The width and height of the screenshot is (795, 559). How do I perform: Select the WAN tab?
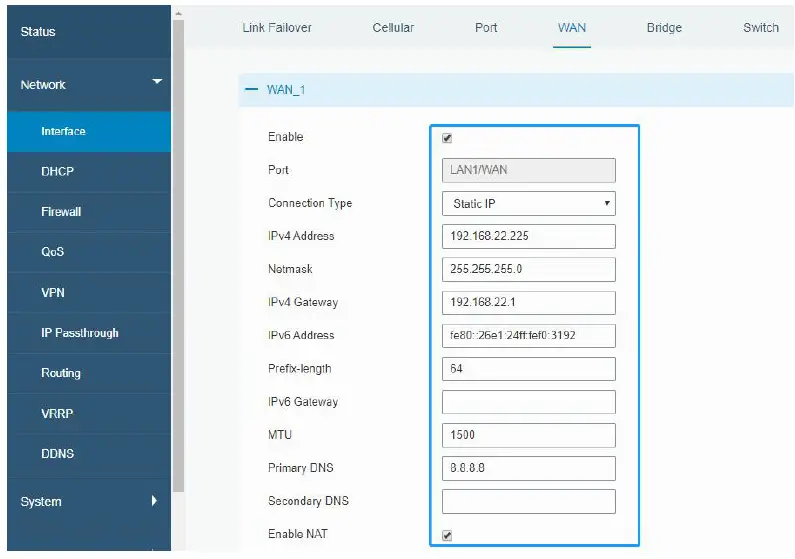[x=572, y=28]
